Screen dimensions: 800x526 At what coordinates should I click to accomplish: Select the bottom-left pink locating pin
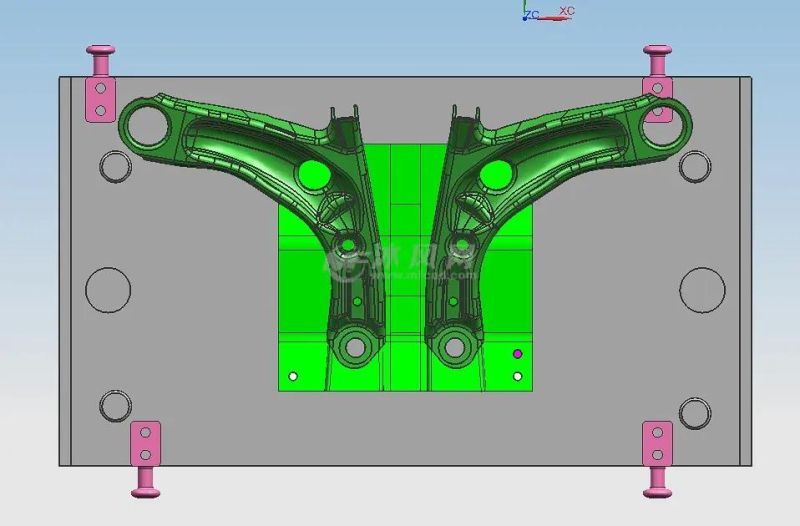click(x=145, y=457)
